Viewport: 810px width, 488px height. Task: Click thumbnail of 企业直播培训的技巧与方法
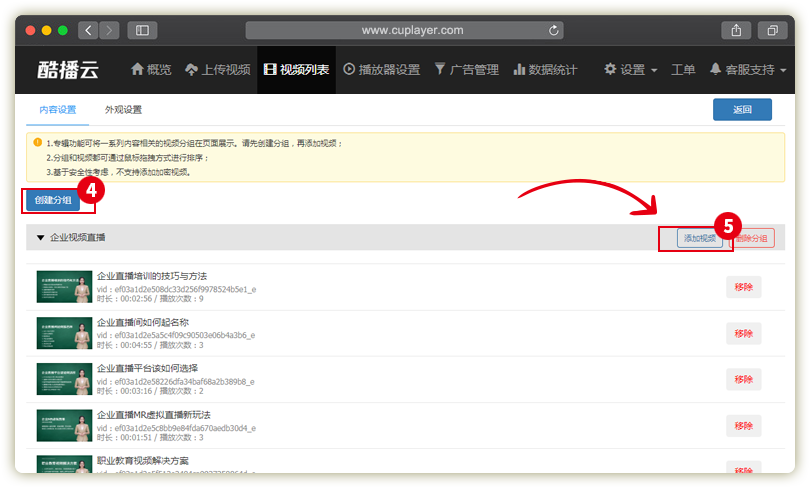pos(64,286)
